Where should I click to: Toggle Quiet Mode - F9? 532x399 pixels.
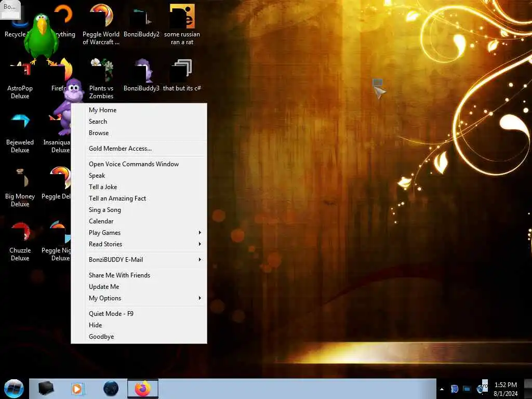[139, 313]
